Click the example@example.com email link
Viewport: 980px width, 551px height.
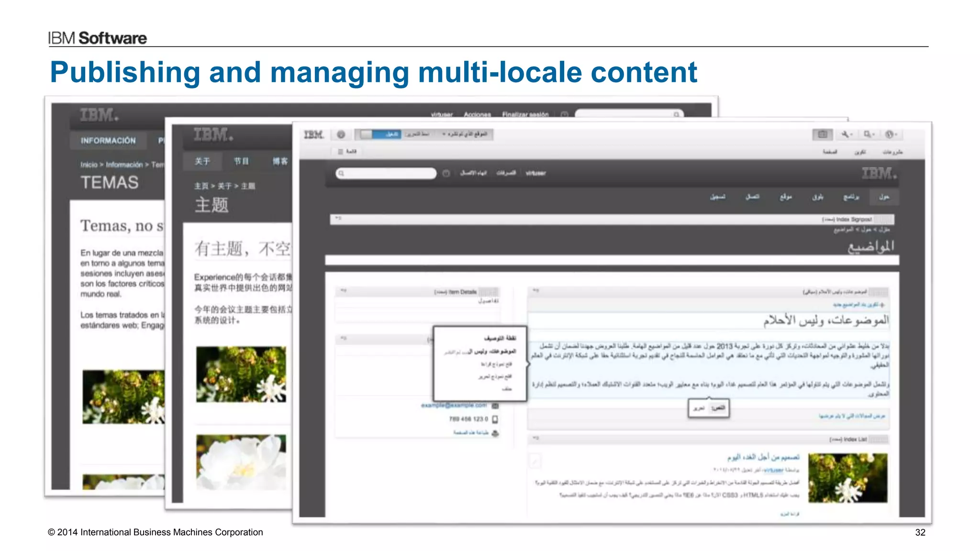point(454,405)
